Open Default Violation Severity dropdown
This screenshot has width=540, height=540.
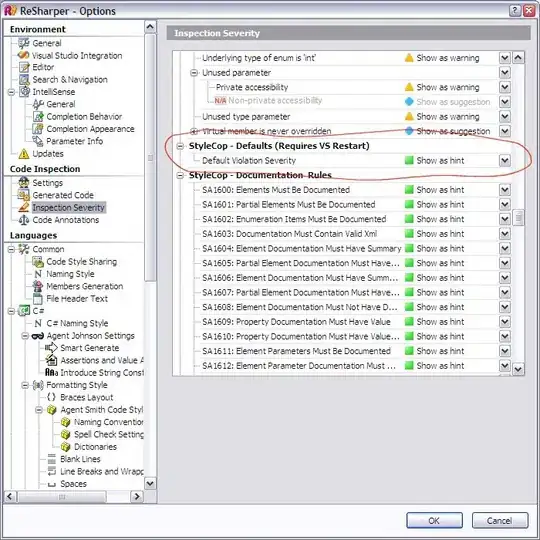coord(505,160)
